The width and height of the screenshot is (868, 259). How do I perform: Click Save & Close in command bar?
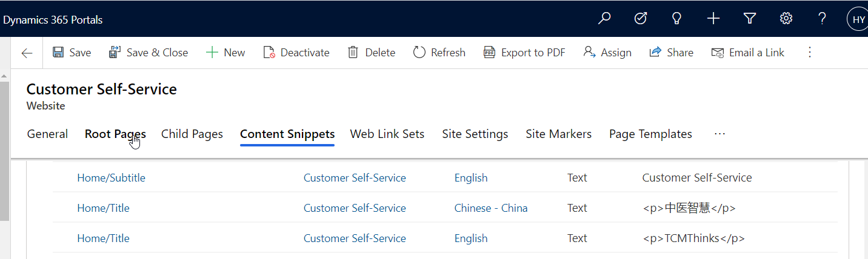pos(149,53)
